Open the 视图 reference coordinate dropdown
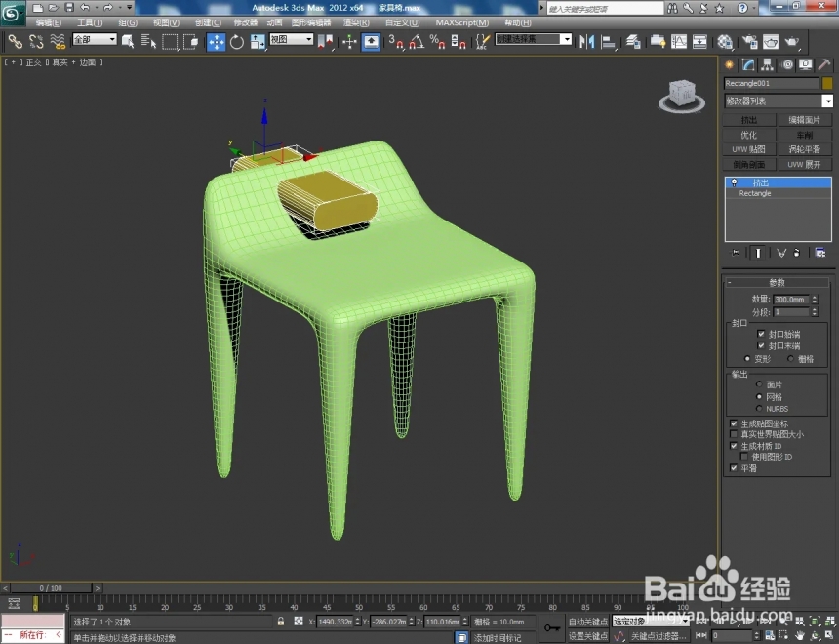Viewport: 839px width, 644px height. click(291, 39)
